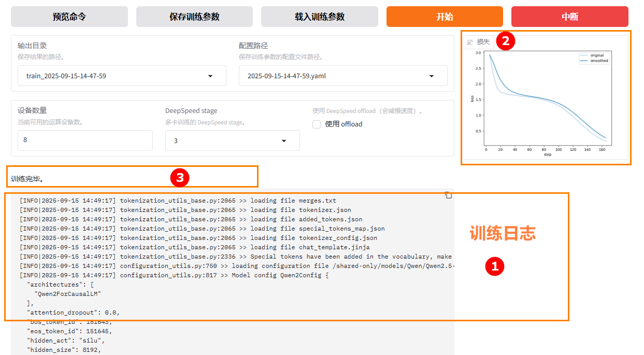Image resolution: width=644 pixels, height=355 pixels.
Task: Click the chart icon beside 损失 label
Action: pyautogui.click(x=470, y=42)
